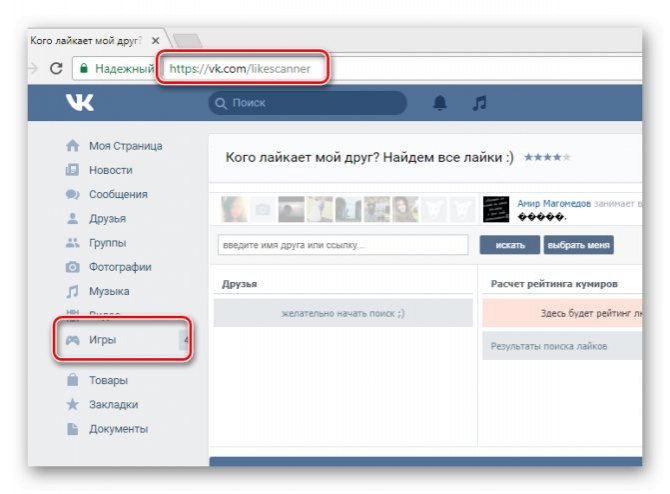
Task: Click the home icon beside Моя Страница
Action: (x=73, y=146)
